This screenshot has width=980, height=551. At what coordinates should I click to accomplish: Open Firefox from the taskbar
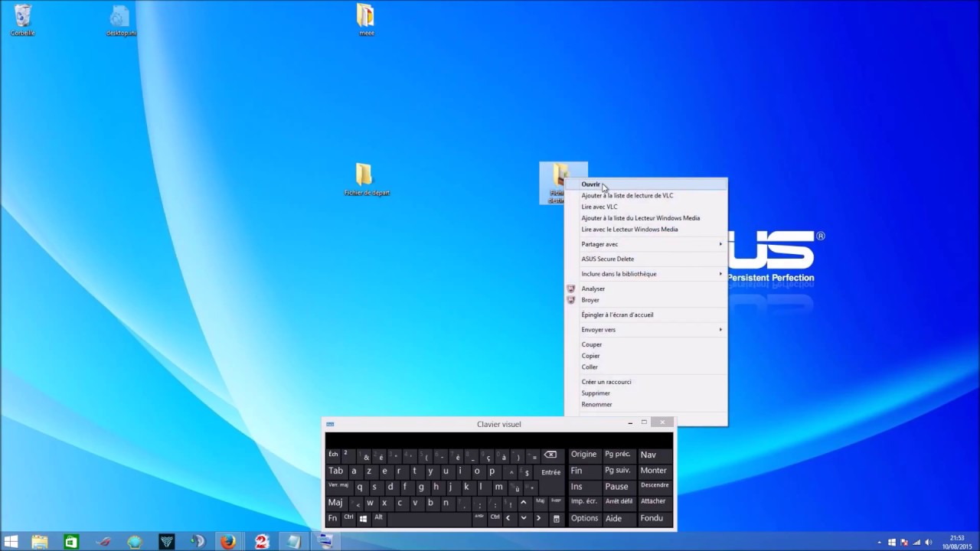(228, 542)
